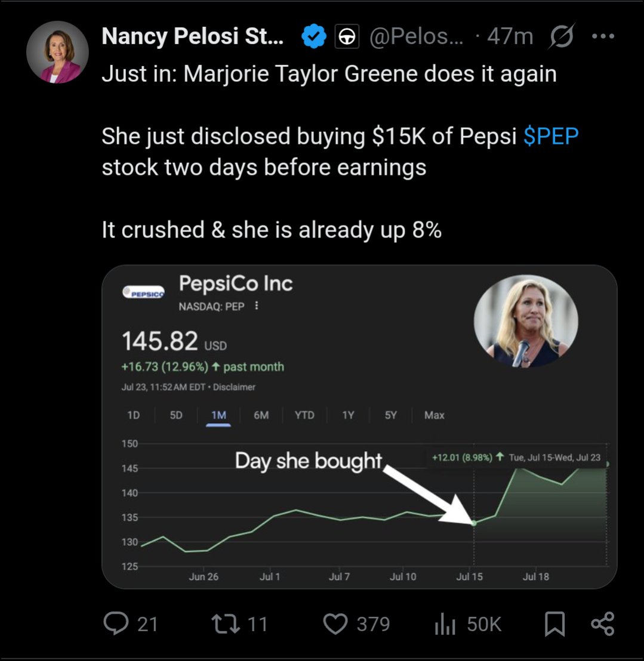View post analytics bar chart icon
This screenshot has width=644, height=661.
pyautogui.click(x=445, y=624)
